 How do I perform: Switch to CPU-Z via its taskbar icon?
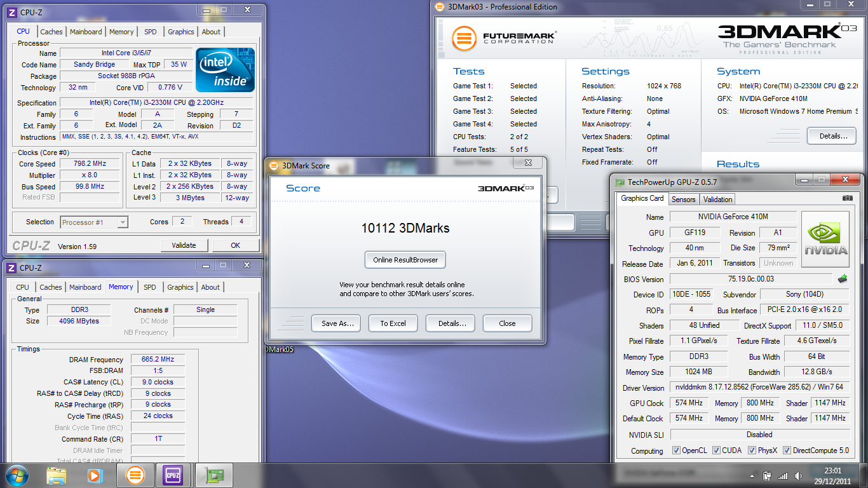pos(173,475)
